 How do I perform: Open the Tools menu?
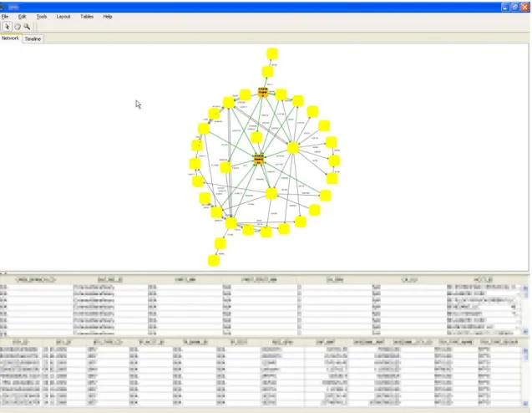click(x=42, y=17)
